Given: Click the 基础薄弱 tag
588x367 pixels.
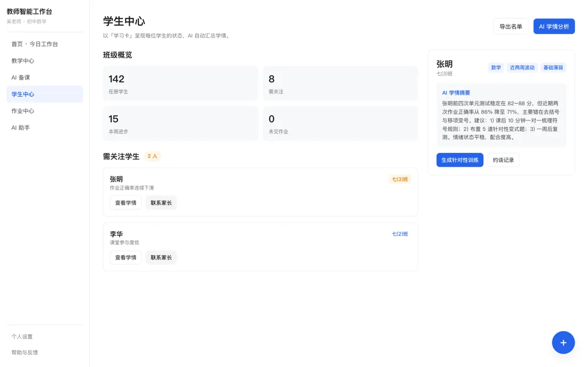Looking at the screenshot, I should 553,67.
